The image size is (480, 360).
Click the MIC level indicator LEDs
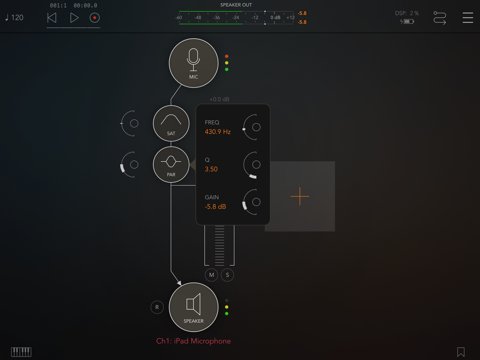pyautogui.click(x=227, y=63)
